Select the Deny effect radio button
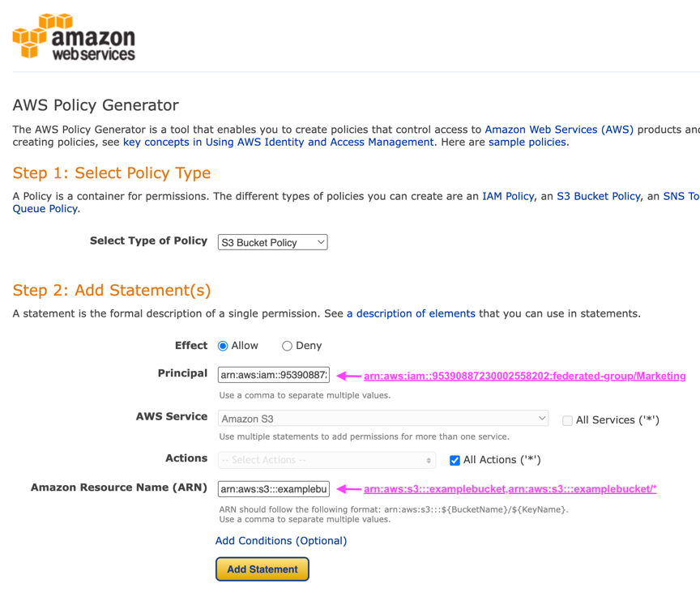This screenshot has height=596, width=700. click(x=287, y=346)
